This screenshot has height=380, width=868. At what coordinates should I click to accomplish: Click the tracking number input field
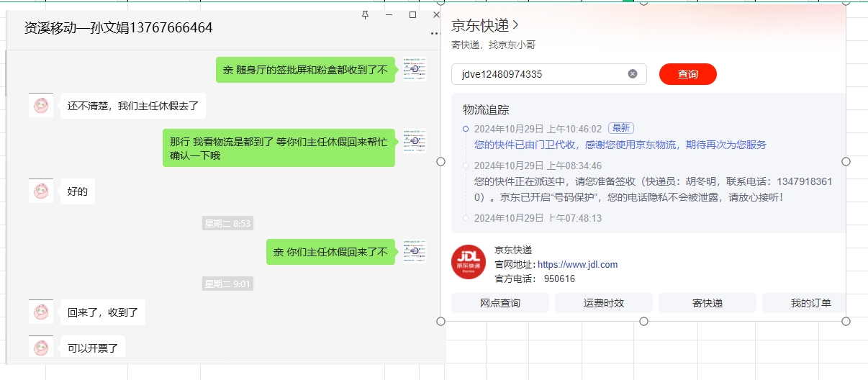coord(549,74)
